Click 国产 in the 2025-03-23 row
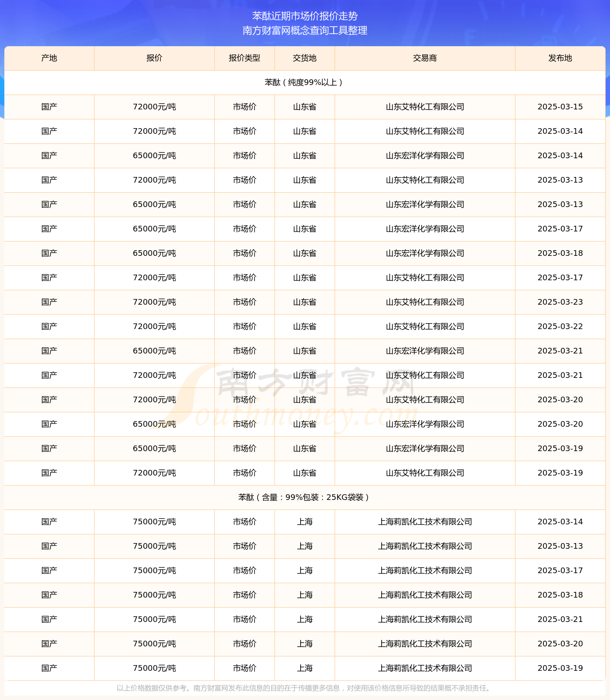 click(49, 302)
